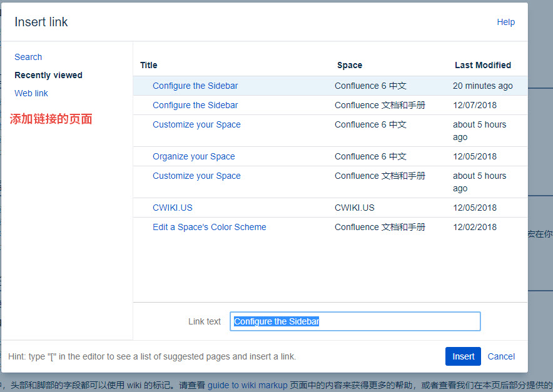Click the 12/07/2018 date cell
Image resolution: width=553 pixels, height=392 pixels.
[475, 105]
